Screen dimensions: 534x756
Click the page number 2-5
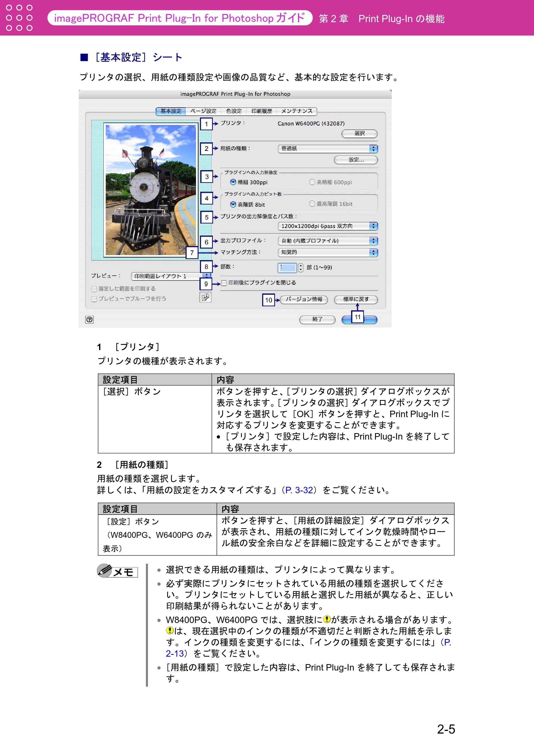(446, 729)
